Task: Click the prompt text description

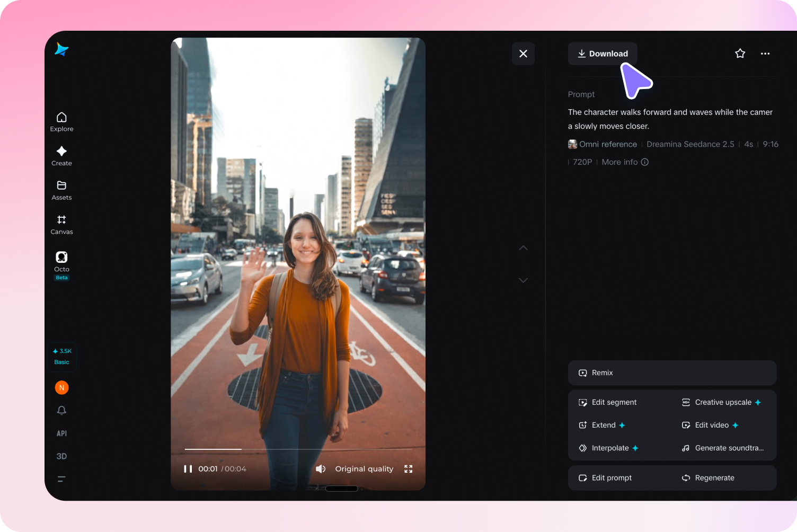Action: tap(670, 119)
